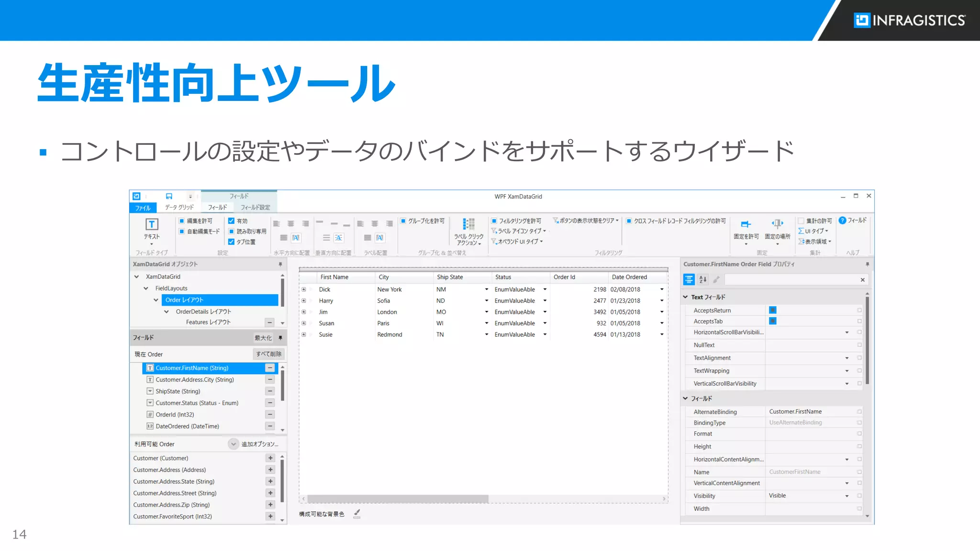Add Customer.Address.Zip field with plus button

tap(270, 505)
